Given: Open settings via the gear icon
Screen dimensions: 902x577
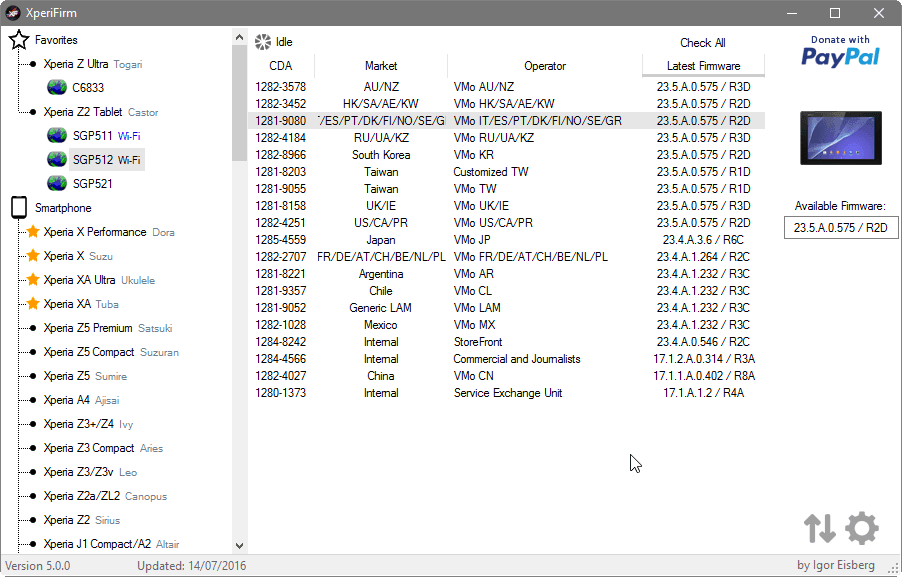Looking at the screenshot, I should point(862,528).
